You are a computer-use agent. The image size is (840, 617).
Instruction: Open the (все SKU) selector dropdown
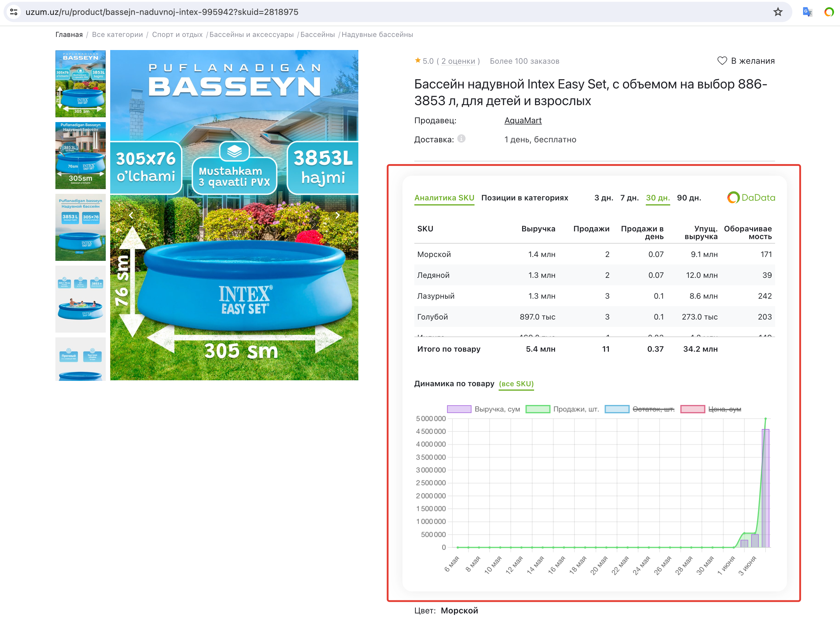[x=516, y=384]
